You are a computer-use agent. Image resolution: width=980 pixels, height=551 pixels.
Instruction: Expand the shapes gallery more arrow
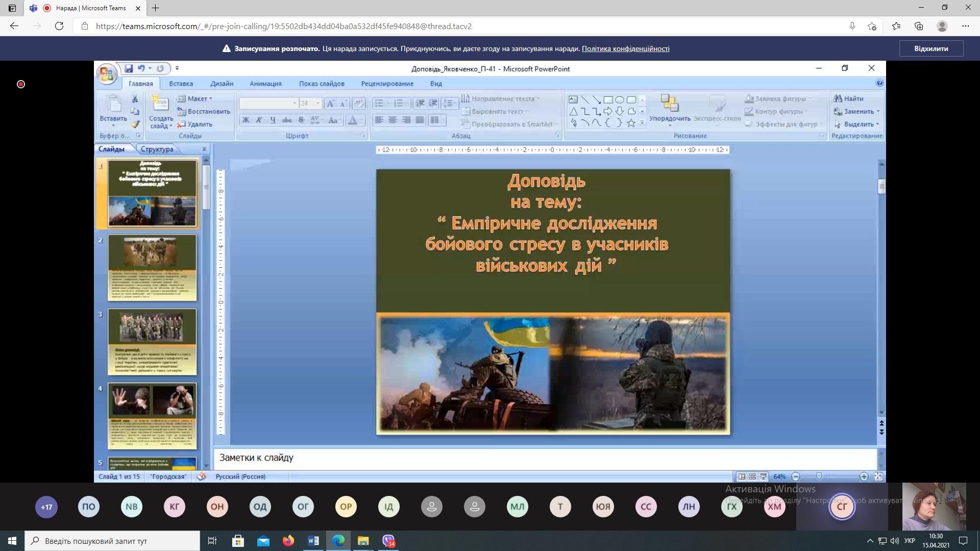tap(643, 123)
